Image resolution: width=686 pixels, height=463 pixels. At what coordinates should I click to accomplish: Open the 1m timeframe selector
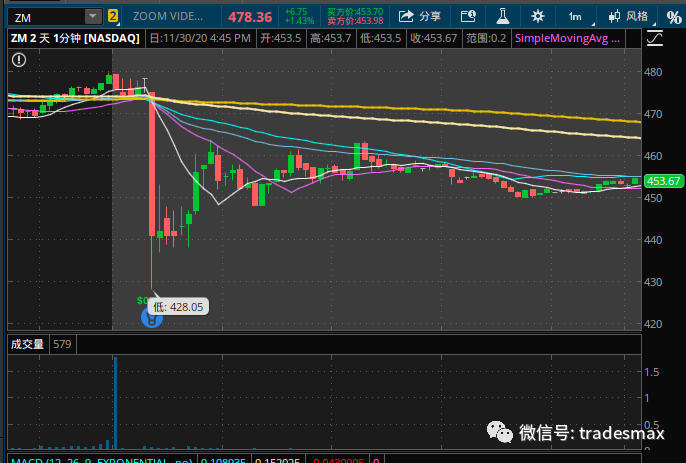(x=576, y=17)
